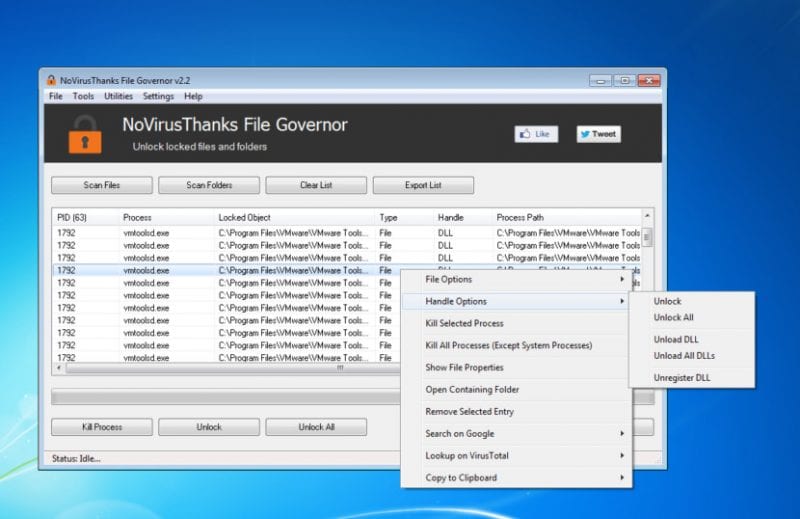Select the highlighted fourth vmtoolsd.exe row
Image resolution: width=800 pixels, height=519 pixels.
tap(227, 270)
